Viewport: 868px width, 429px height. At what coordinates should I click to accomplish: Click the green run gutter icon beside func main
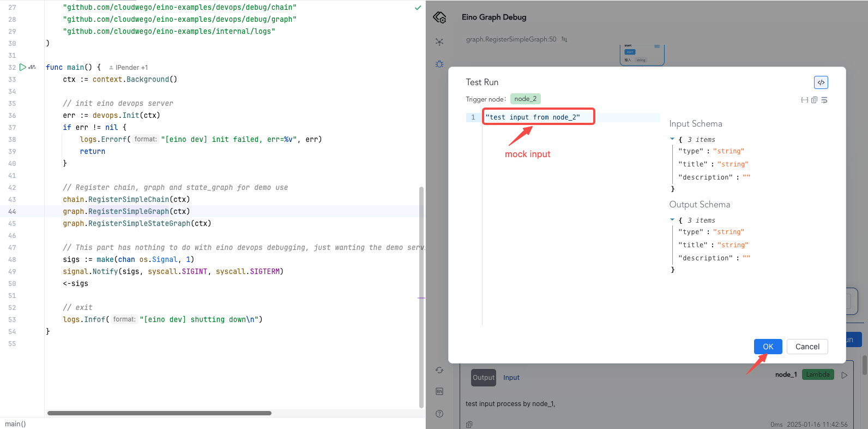(x=23, y=67)
